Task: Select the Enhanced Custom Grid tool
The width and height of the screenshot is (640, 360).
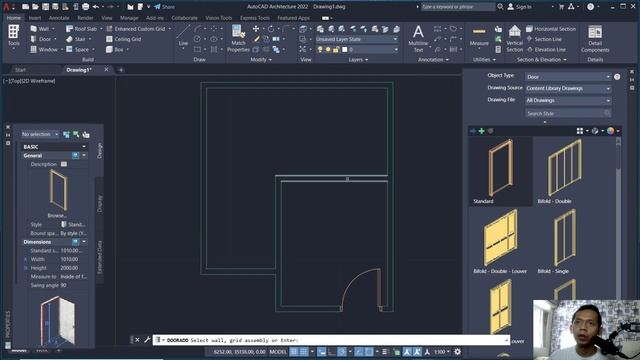Action: click(x=136, y=29)
